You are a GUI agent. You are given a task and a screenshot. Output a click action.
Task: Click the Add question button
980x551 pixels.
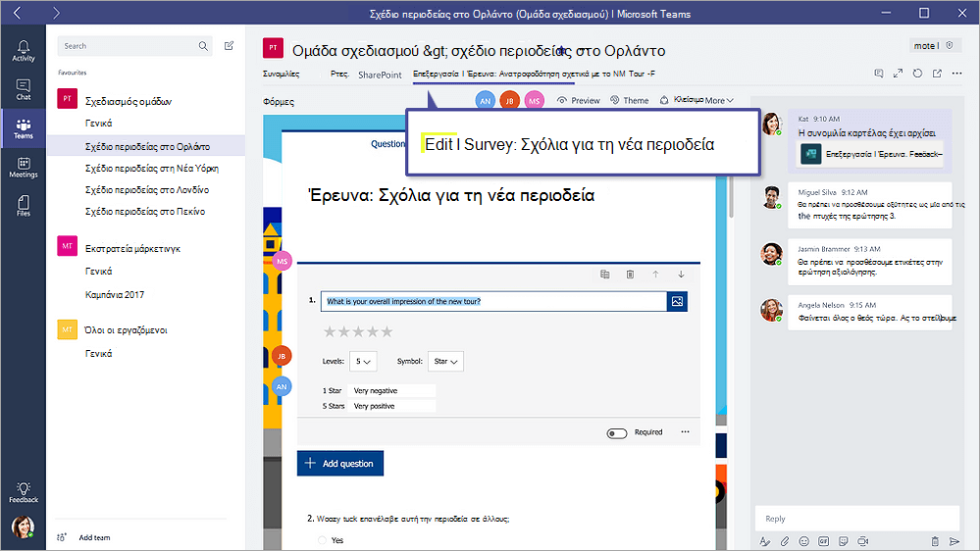pos(340,463)
